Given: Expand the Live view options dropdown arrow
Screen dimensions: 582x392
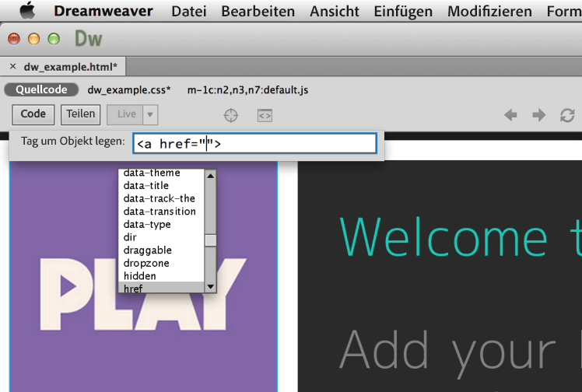Looking at the screenshot, I should pos(150,114).
